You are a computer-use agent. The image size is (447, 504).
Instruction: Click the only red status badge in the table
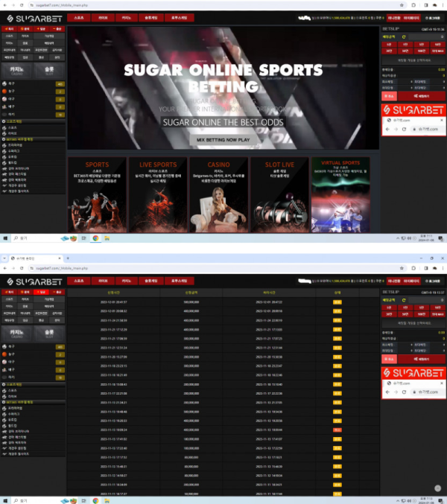[337, 430]
